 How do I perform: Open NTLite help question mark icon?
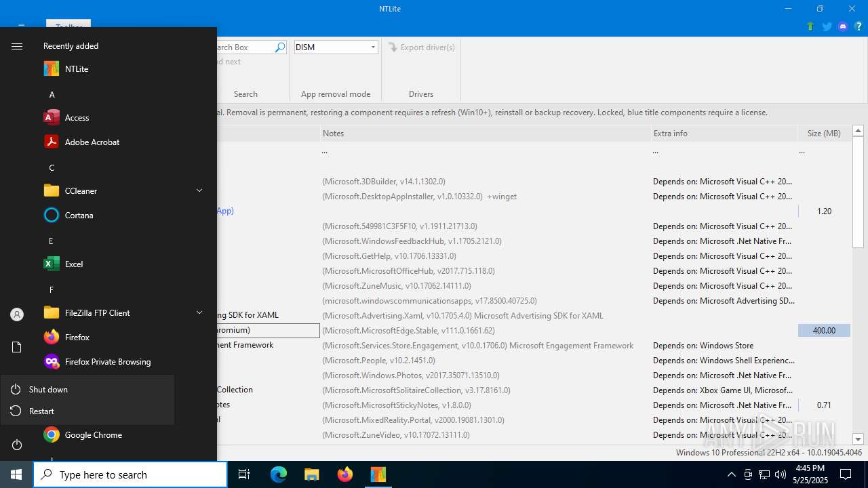coord(858,26)
